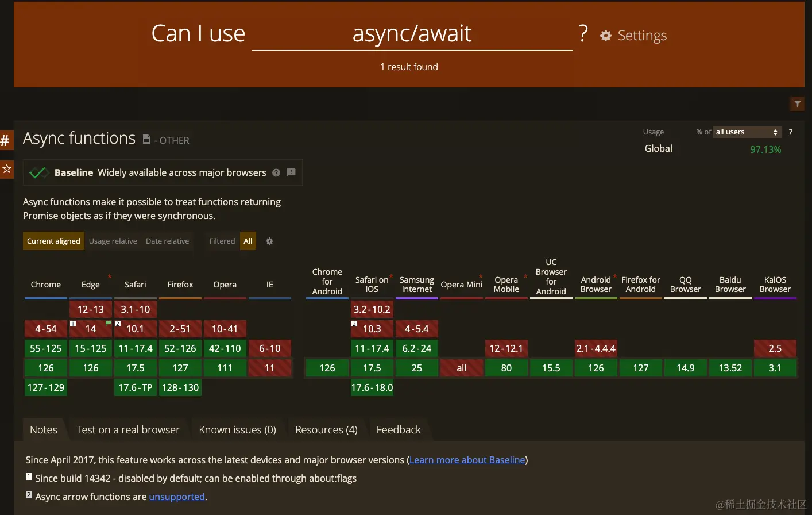Open Test on a real browser tab
The width and height of the screenshot is (812, 515).
click(x=128, y=430)
